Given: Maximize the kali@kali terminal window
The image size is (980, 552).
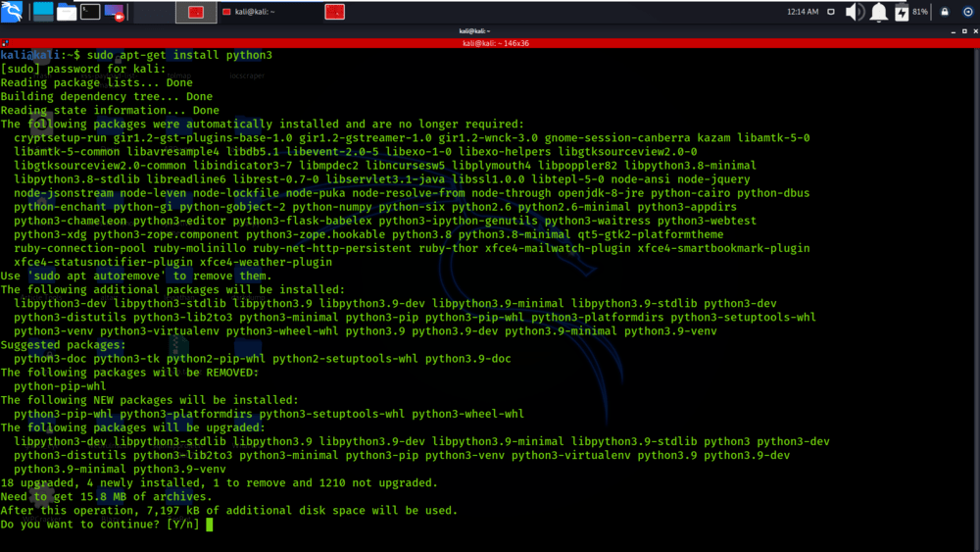Looking at the screenshot, I should pyautogui.click(x=964, y=30).
